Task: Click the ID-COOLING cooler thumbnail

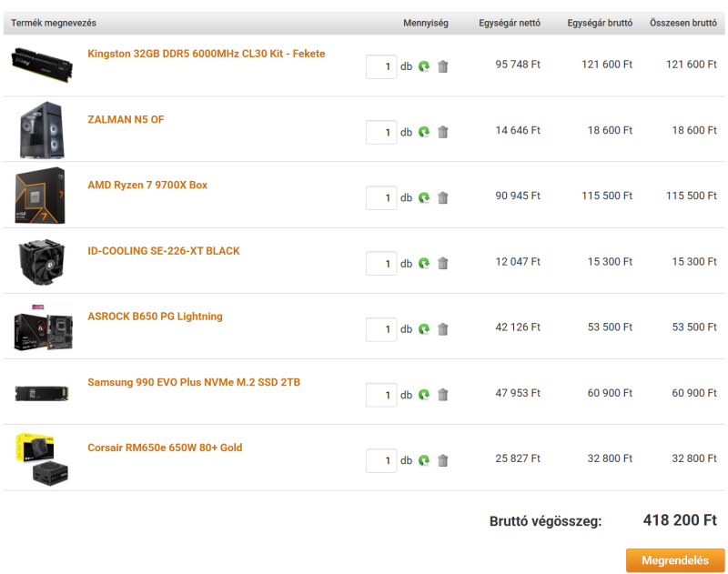Action: coord(41,261)
